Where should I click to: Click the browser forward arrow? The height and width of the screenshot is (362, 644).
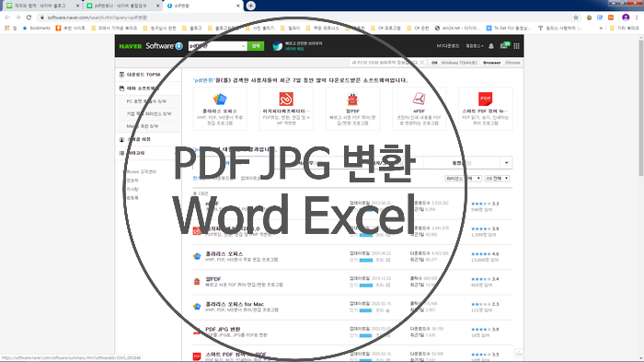(17, 18)
